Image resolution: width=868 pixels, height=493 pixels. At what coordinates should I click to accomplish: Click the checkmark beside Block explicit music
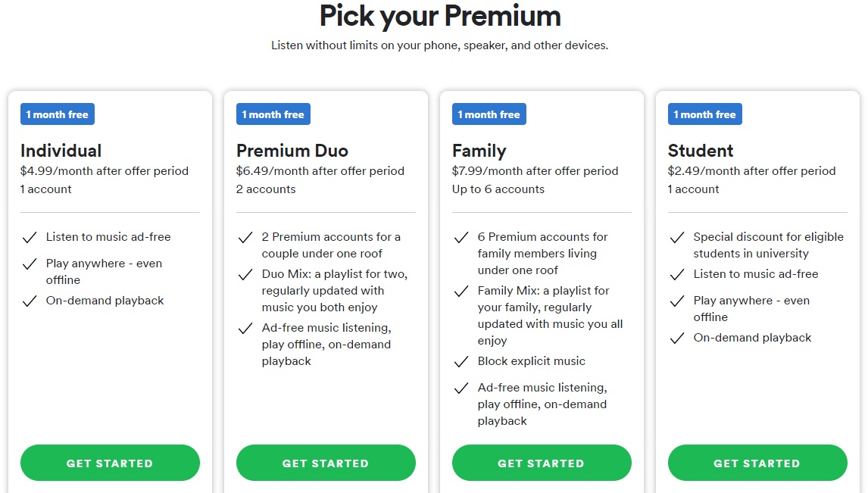coord(461,362)
